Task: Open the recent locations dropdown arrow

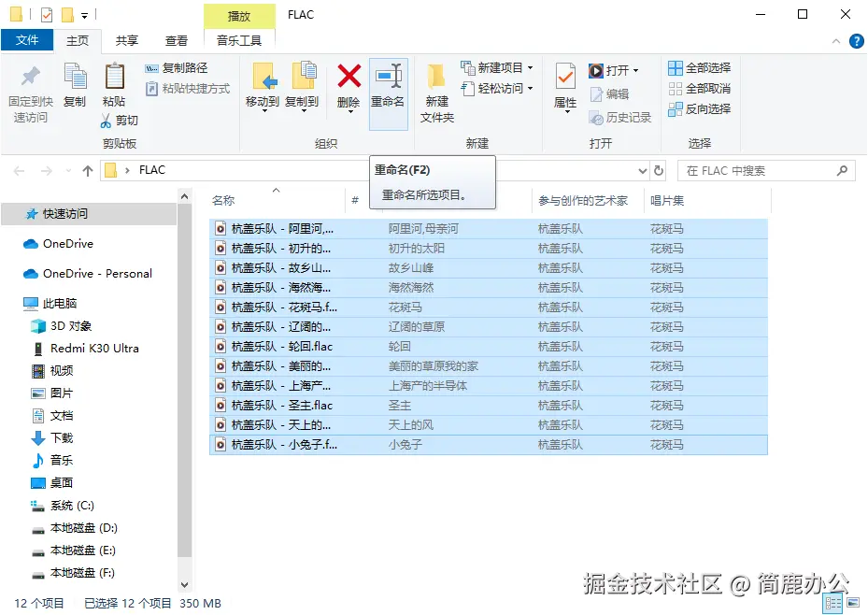Action: point(68,171)
